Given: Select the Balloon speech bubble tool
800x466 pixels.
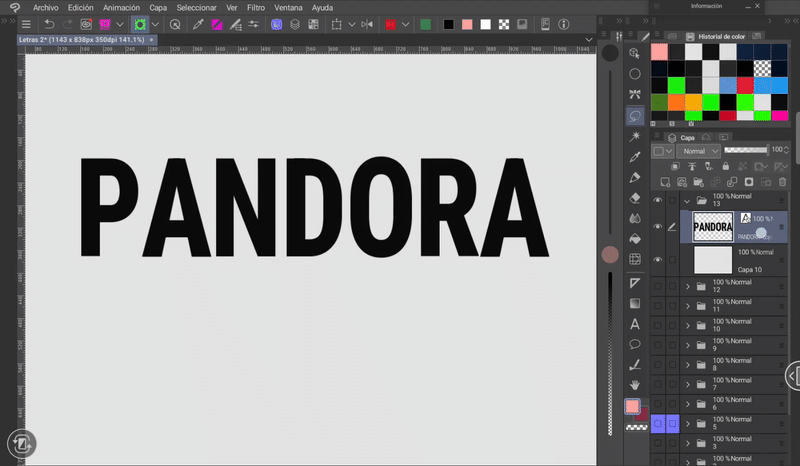Looking at the screenshot, I should click(x=635, y=345).
